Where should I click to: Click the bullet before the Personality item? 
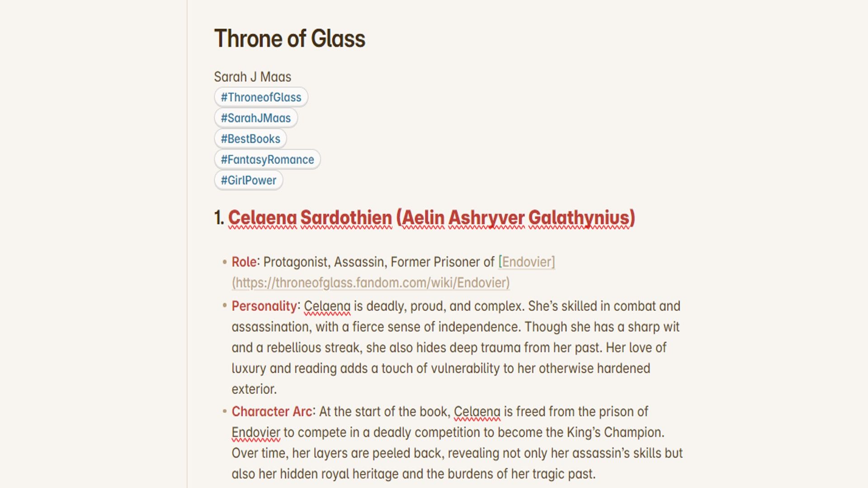coord(225,306)
